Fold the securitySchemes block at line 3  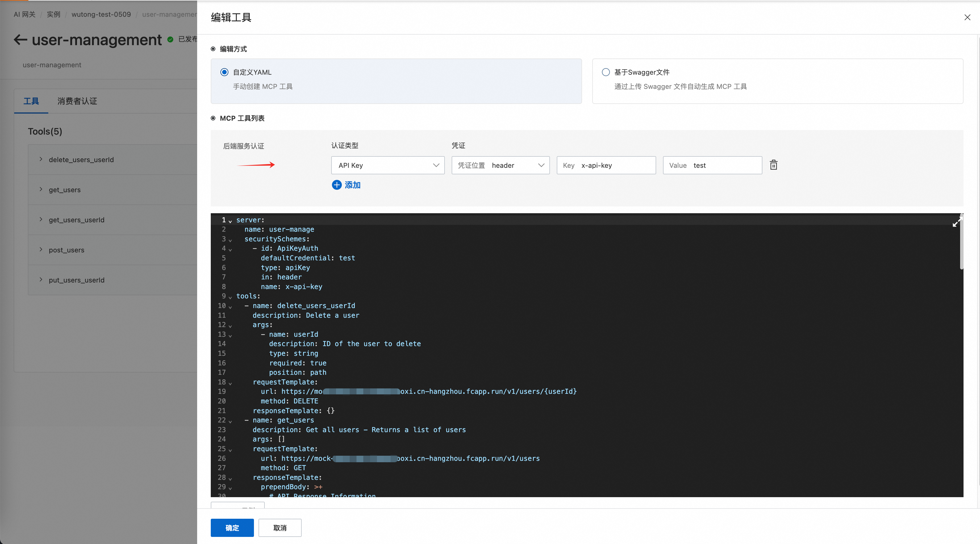[230, 240]
